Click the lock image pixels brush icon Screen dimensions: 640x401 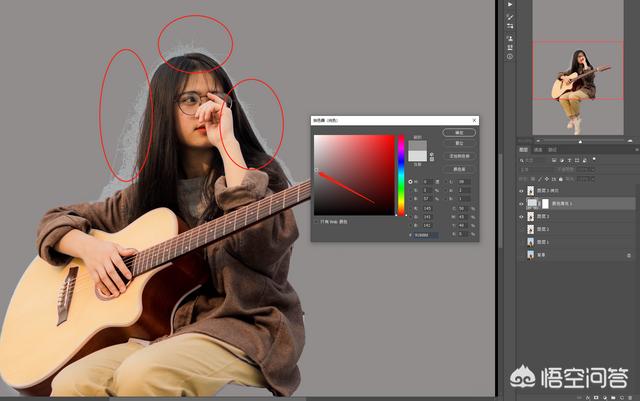click(x=540, y=179)
